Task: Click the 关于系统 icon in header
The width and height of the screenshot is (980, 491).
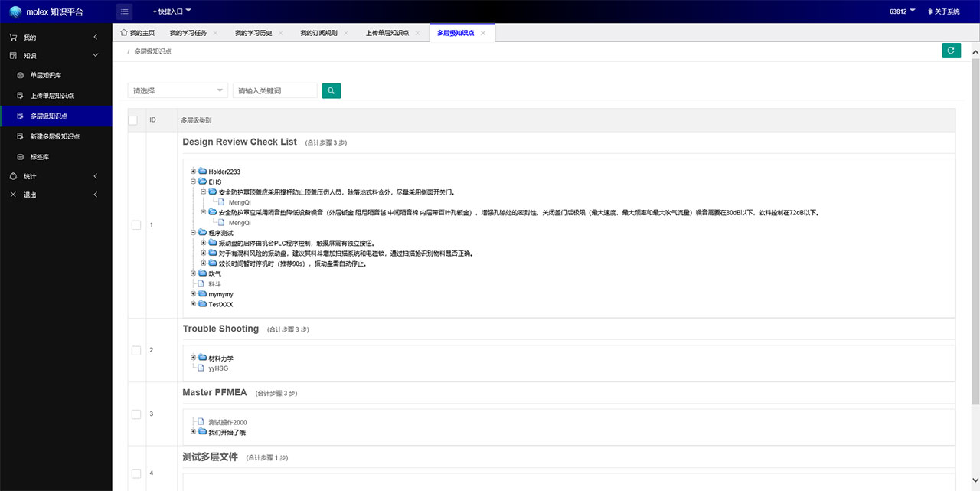Action: point(930,11)
